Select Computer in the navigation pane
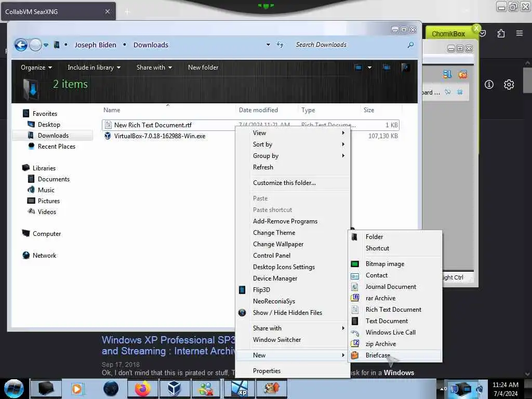 pos(46,234)
